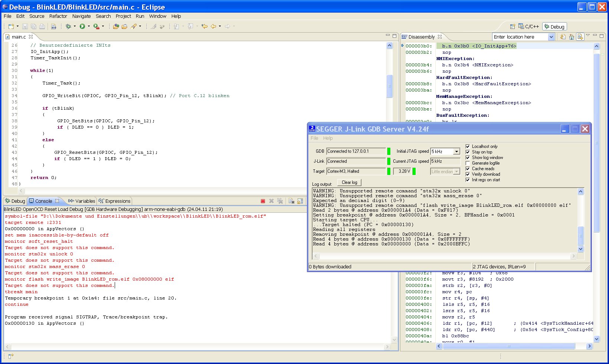
Task: Toggle the Stay on top checkbox
Action: tap(468, 152)
